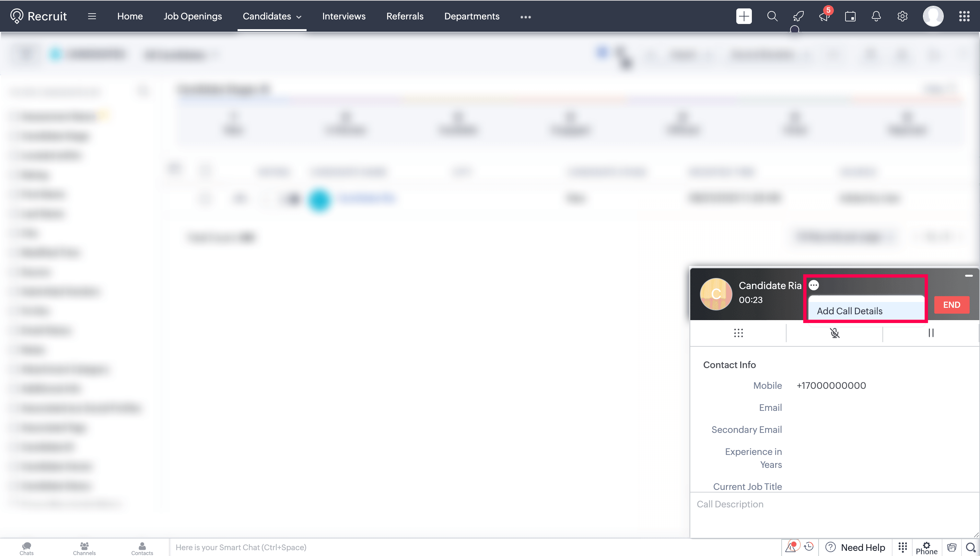This screenshot has width=980, height=556.
Task: Select Add Call Details option
Action: [849, 311]
